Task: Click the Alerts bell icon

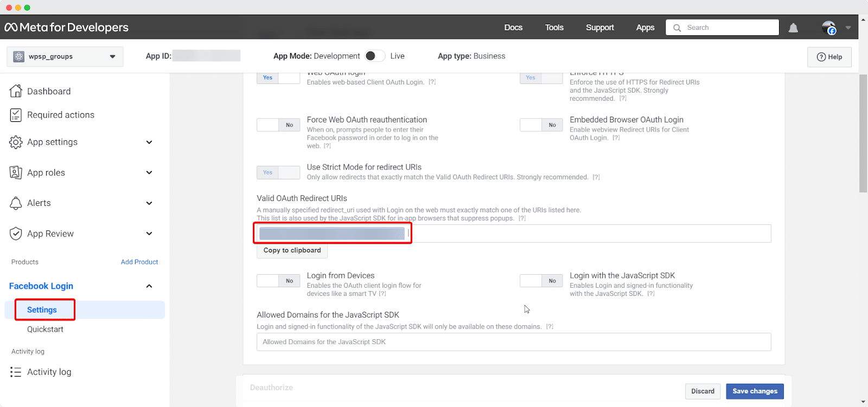Action: [x=16, y=203]
